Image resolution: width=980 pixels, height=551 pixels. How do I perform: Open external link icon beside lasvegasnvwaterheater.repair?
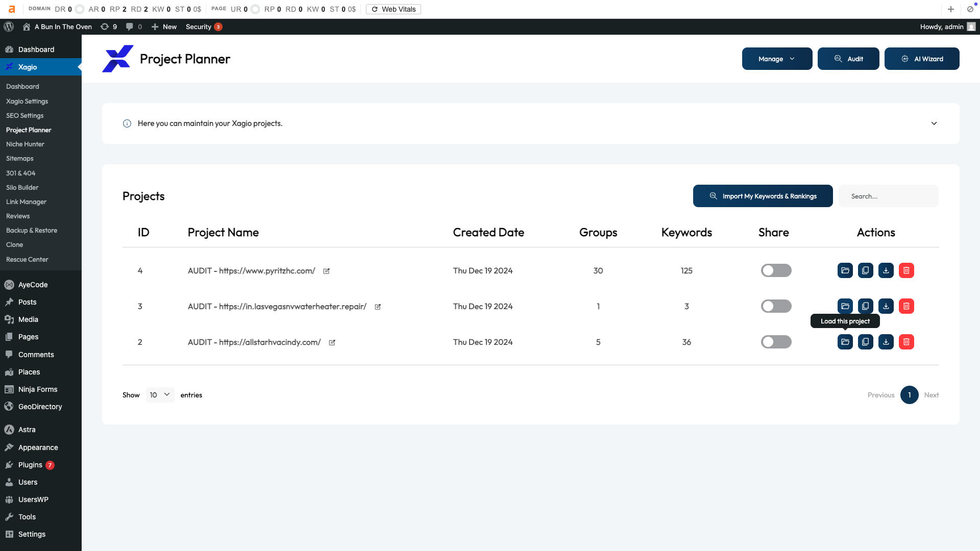tap(378, 307)
